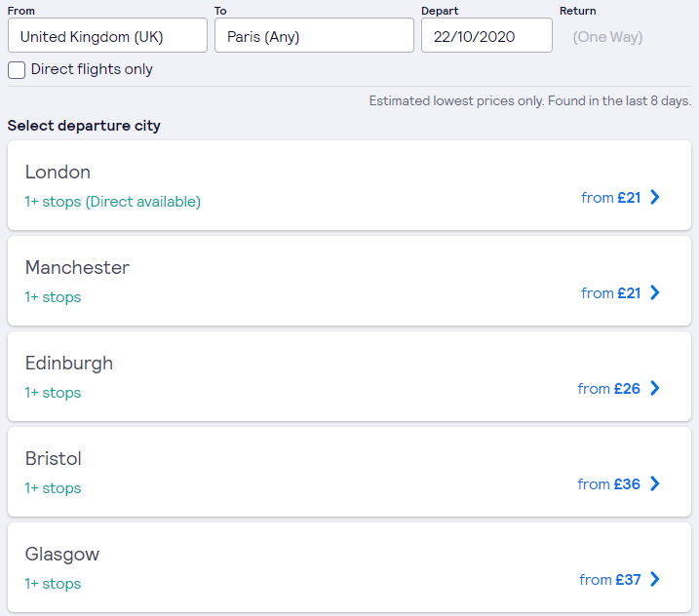Click the chevron arrow on London row
Image resolution: width=699 pixels, height=616 pixels.
click(x=655, y=197)
